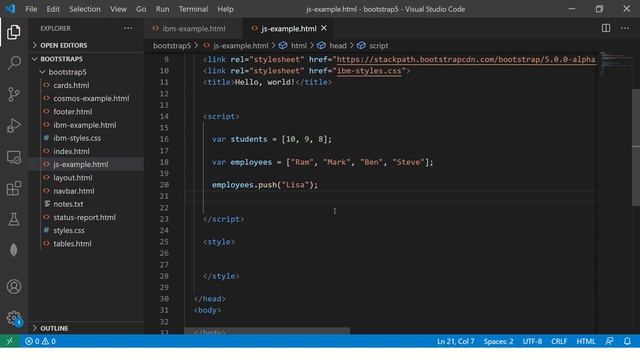Viewport: 640px width, 360px height.
Task: Open the Testing flask icon
Action: (13, 219)
